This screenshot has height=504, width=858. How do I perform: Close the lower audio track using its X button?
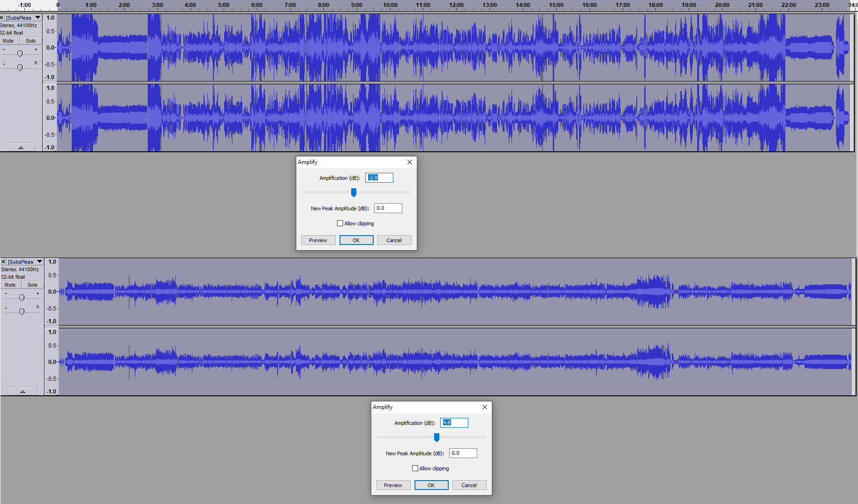pyautogui.click(x=3, y=262)
